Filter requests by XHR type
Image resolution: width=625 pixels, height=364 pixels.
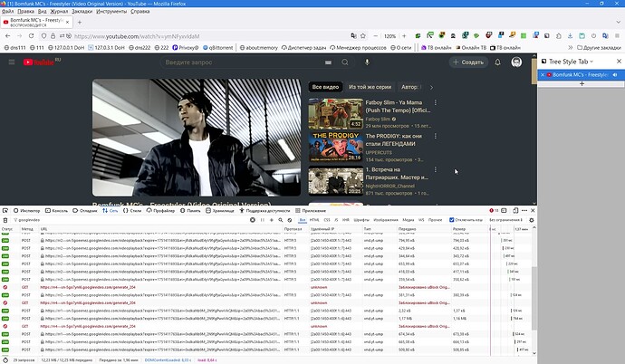(x=346, y=220)
